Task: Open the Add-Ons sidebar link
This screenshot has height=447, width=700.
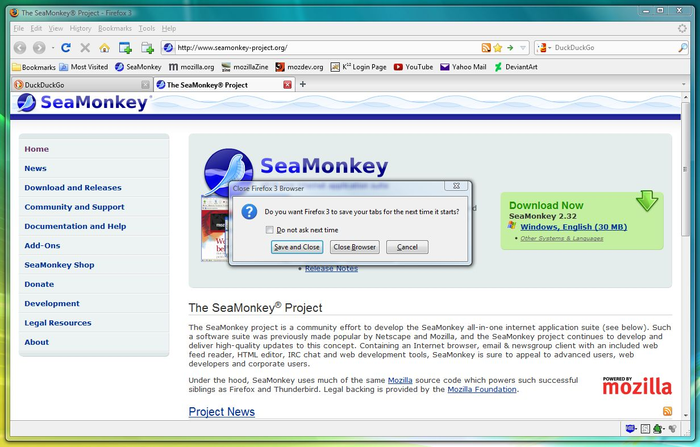Action: tap(42, 246)
